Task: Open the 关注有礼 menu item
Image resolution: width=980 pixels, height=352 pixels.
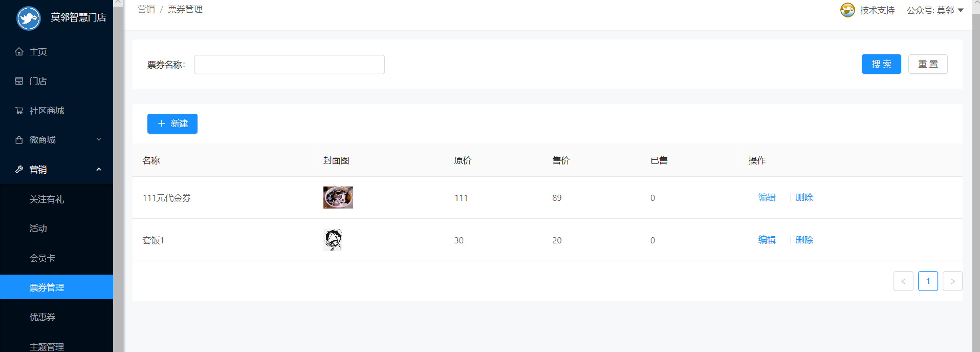Action: coord(47,199)
